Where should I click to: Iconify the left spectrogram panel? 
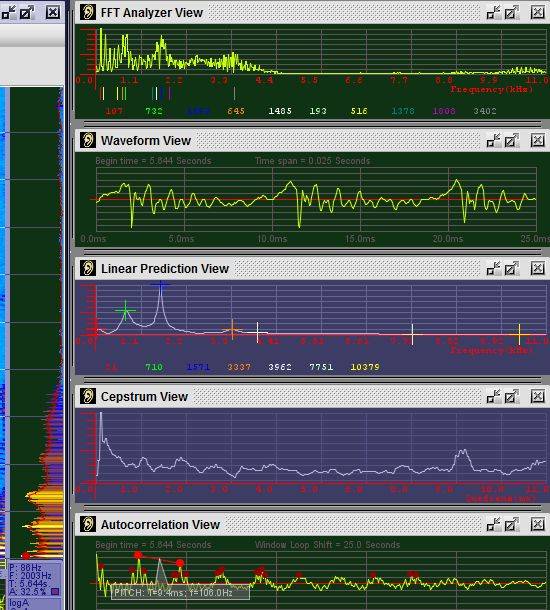tap(8, 12)
